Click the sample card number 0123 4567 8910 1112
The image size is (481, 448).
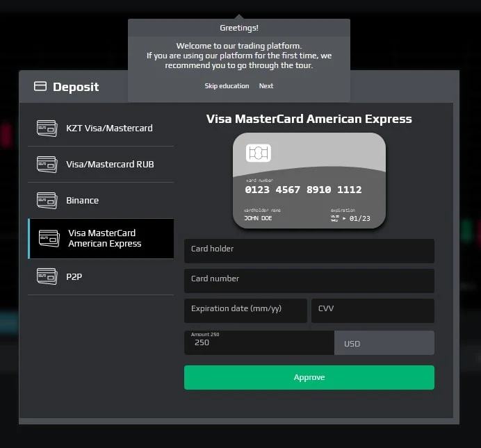(303, 190)
